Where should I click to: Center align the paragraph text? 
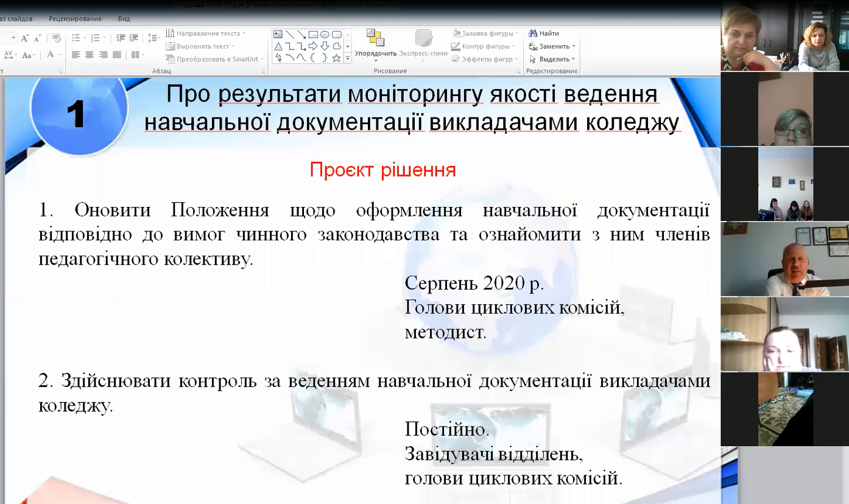(x=90, y=55)
